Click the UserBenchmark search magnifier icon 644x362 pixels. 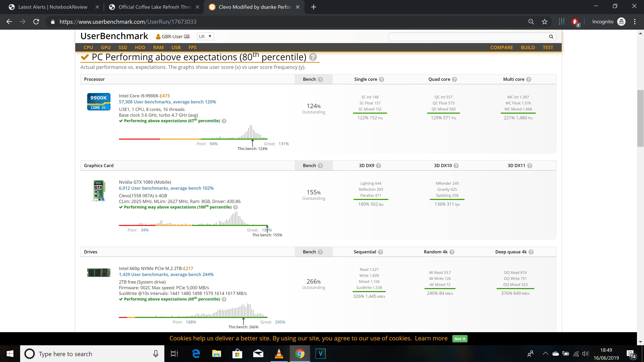tap(551, 37)
